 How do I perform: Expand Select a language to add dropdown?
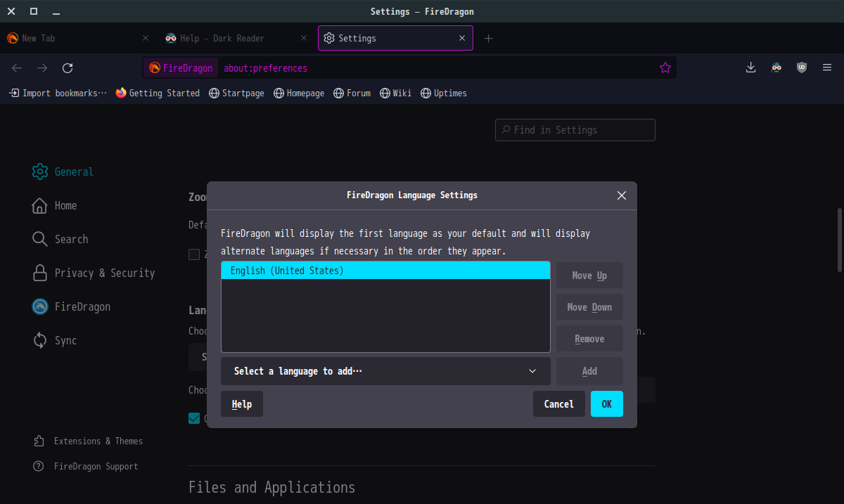coord(385,371)
